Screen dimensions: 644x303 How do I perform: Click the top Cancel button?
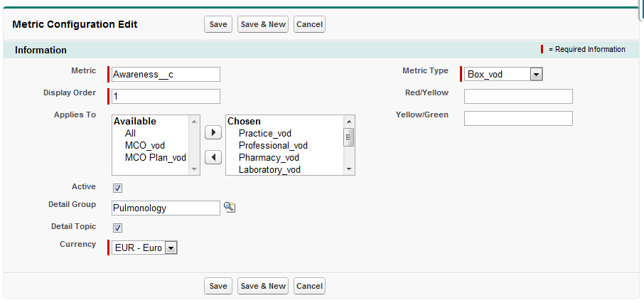(x=309, y=24)
